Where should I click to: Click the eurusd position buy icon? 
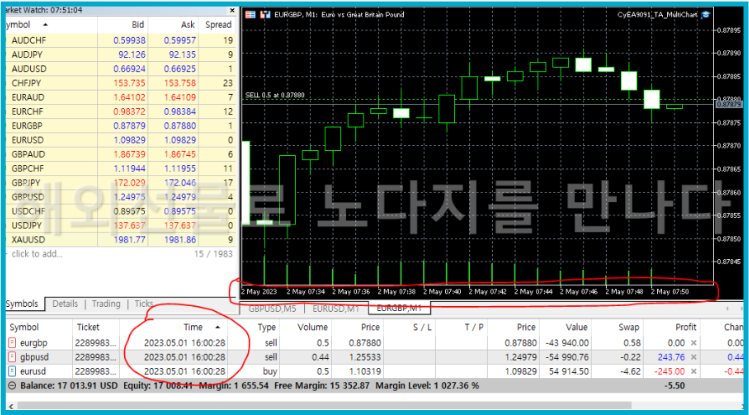(12, 371)
